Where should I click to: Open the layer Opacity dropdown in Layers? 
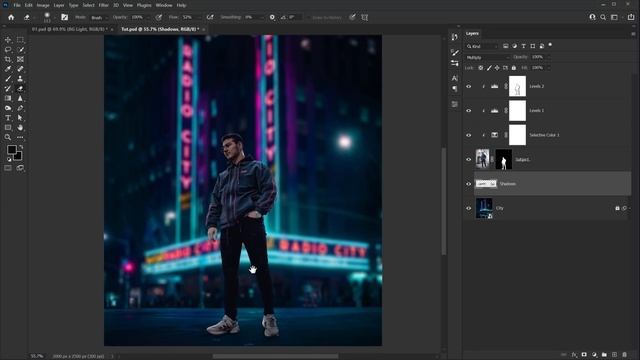point(549,57)
